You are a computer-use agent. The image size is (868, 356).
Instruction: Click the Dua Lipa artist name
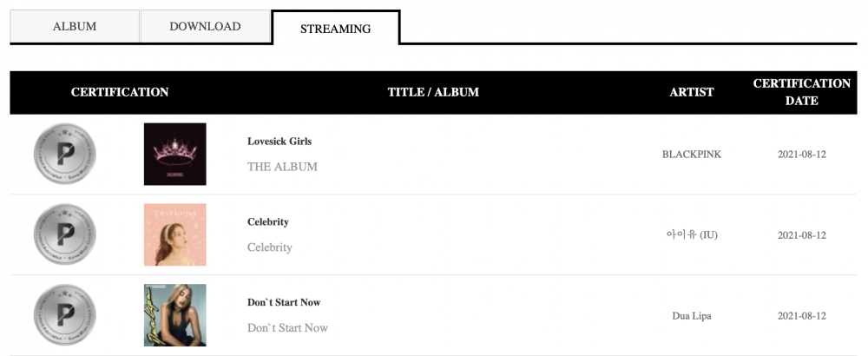[x=692, y=316]
